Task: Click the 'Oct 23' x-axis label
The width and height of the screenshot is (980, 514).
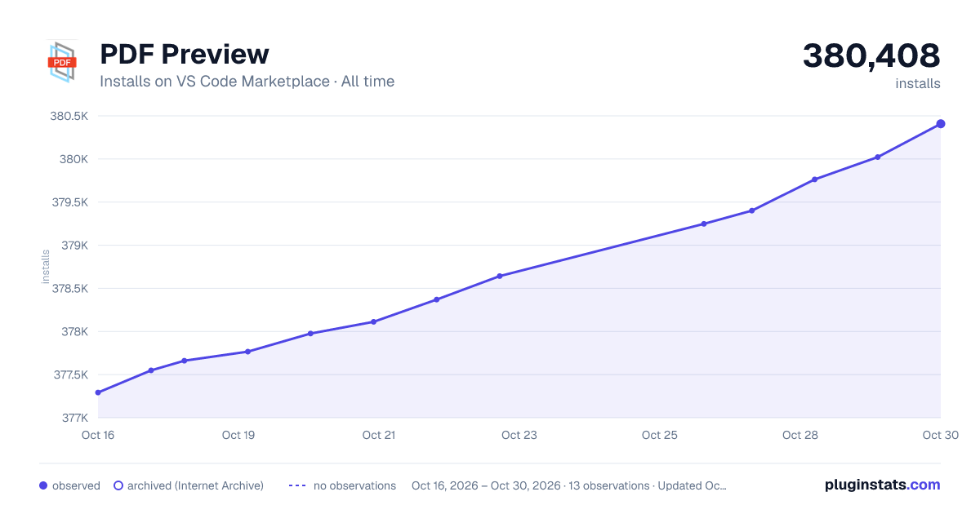Action: [519, 435]
